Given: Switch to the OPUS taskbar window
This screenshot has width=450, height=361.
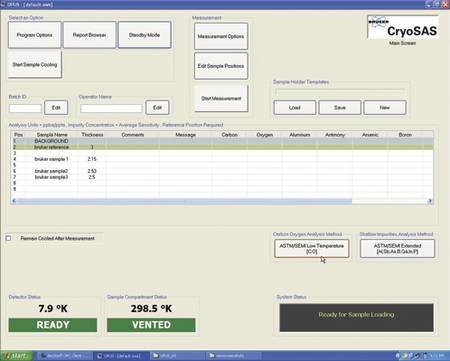Looking at the screenshot, I should coord(120,356).
